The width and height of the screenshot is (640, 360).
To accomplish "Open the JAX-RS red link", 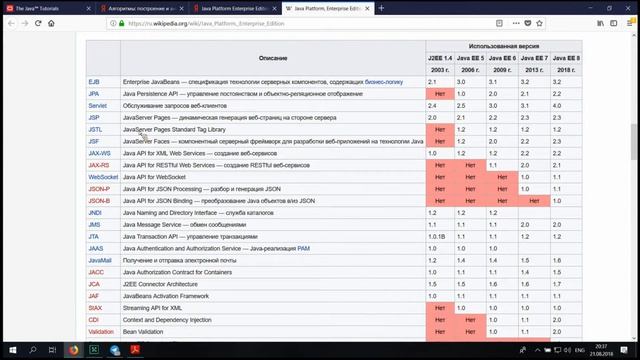I will pos(99,165).
